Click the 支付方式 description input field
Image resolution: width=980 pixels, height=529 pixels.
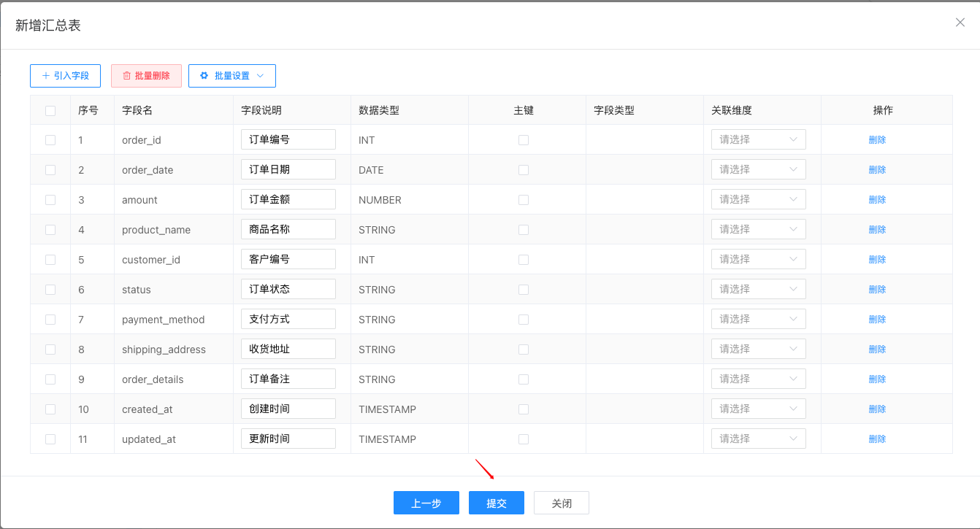(x=288, y=318)
